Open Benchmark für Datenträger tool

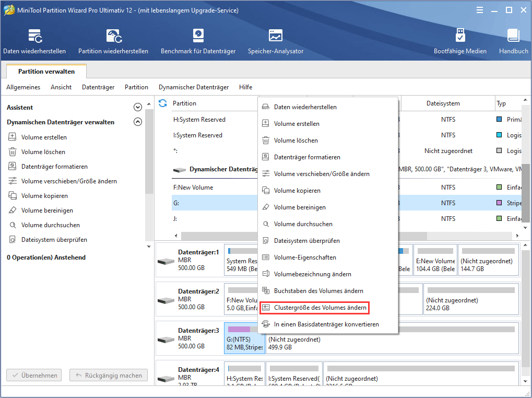(x=198, y=41)
